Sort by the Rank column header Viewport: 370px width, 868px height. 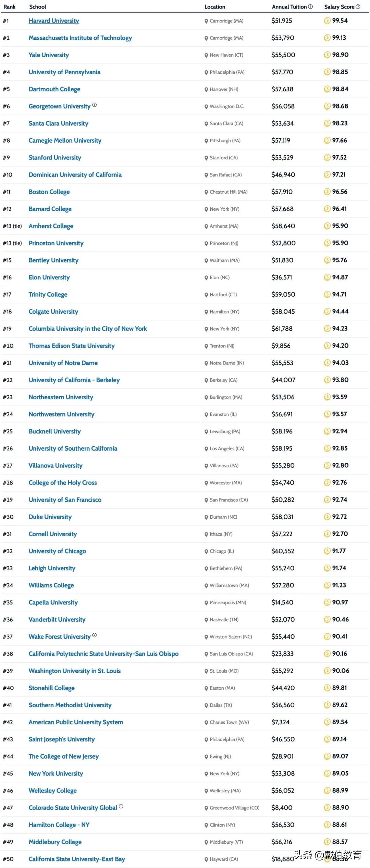(x=10, y=7)
